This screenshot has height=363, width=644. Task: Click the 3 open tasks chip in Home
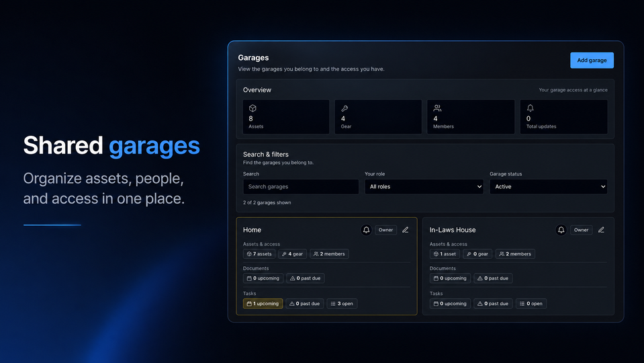(342, 304)
